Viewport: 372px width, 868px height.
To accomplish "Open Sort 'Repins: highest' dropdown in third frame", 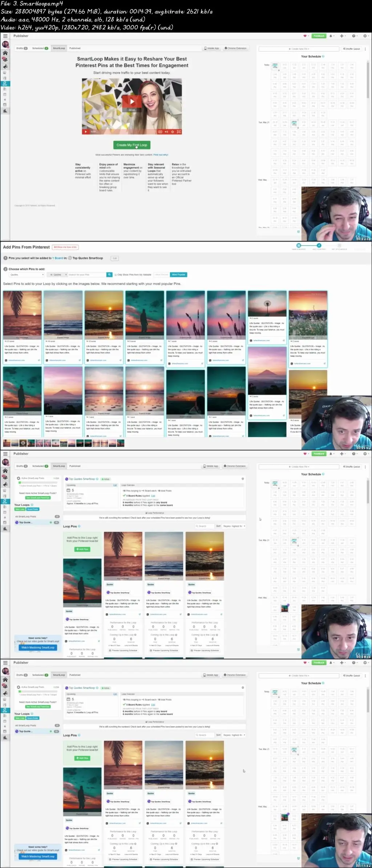I will [x=234, y=526].
